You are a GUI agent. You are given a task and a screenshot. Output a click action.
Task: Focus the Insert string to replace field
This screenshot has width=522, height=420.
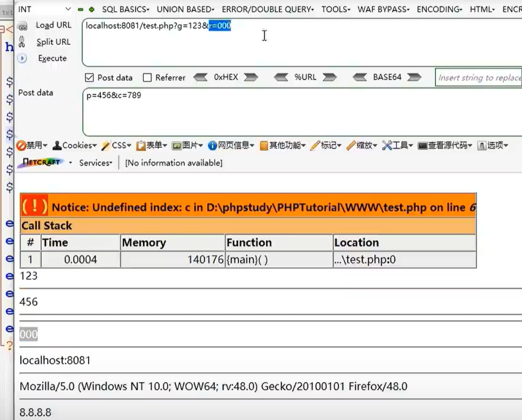point(479,77)
